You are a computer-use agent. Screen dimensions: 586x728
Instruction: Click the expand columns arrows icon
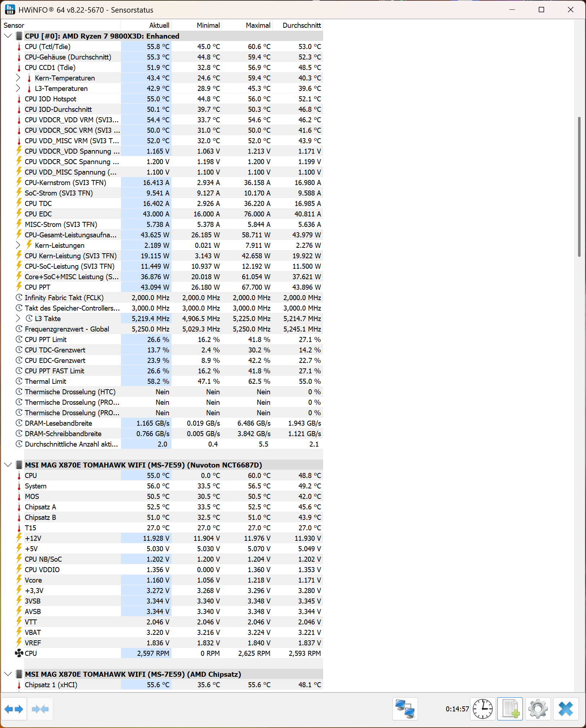tap(14, 709)
